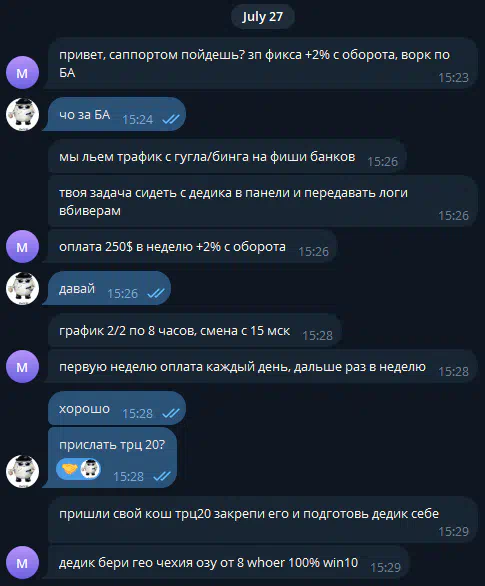Select the message bubble starting with 'привет, саппортом'
Screen dimensions: 485x586
[260, 63]
